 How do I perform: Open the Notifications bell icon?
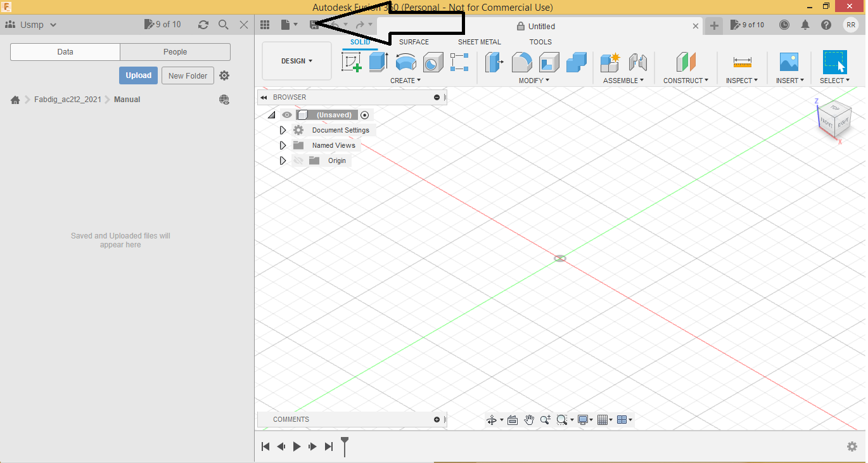[805, 25]
